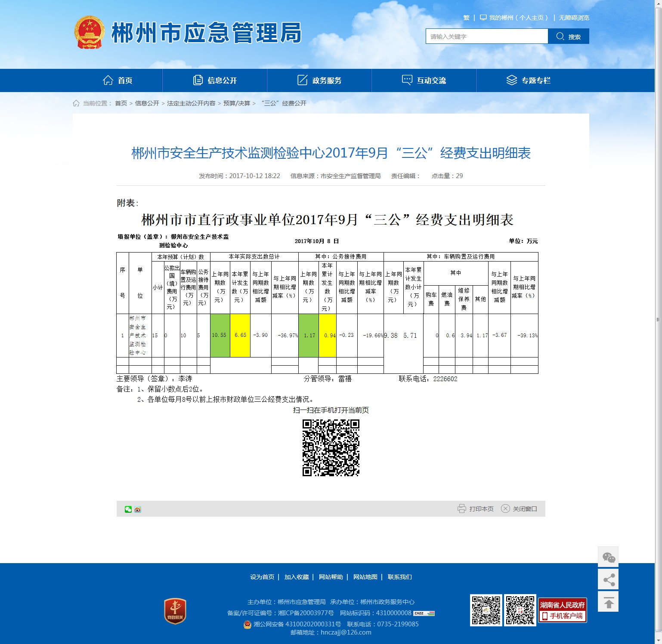Image resolution: width=662 pixels, height=644 pixels.
Task: Click the 专题专栏 layers icon
Action: [x=512, y=80]
